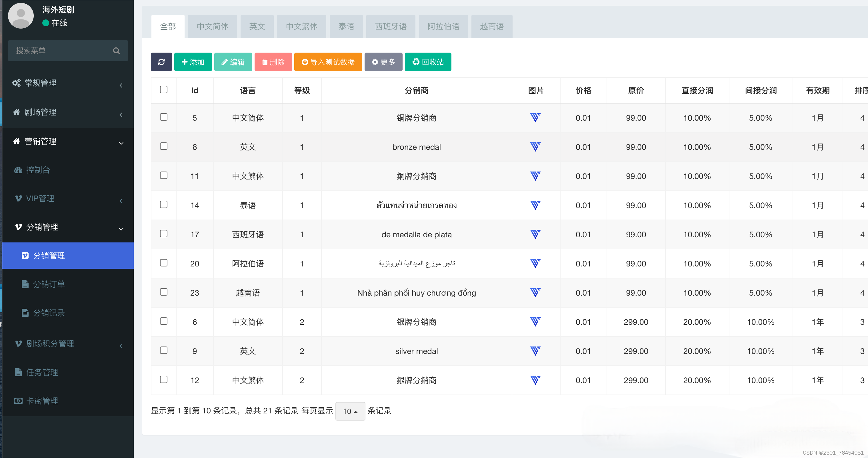Check the row with Id 12

[164, 379]
